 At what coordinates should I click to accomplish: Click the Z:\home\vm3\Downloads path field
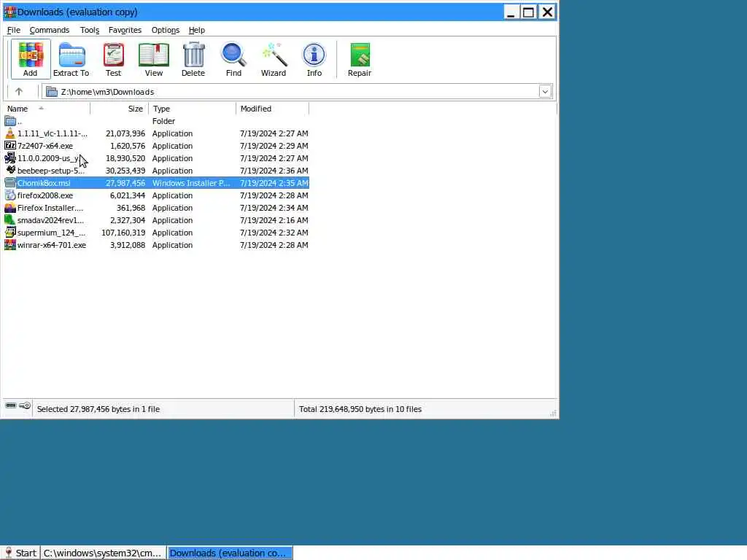[298, 91]
